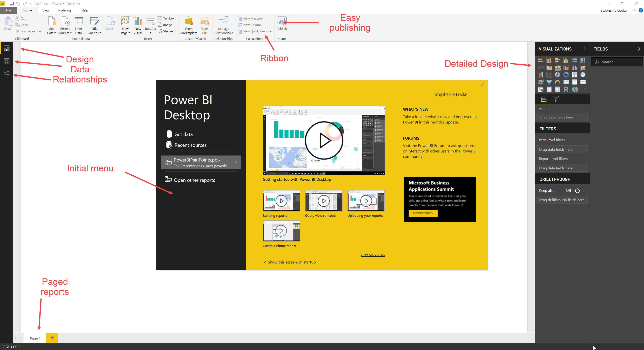Switch to Data view in left sidebar
The height and width of the screenshot is (350, 644).
click(6, 61)
